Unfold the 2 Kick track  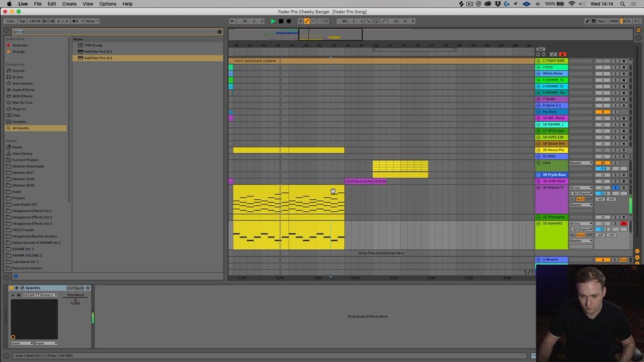[539, 67]
